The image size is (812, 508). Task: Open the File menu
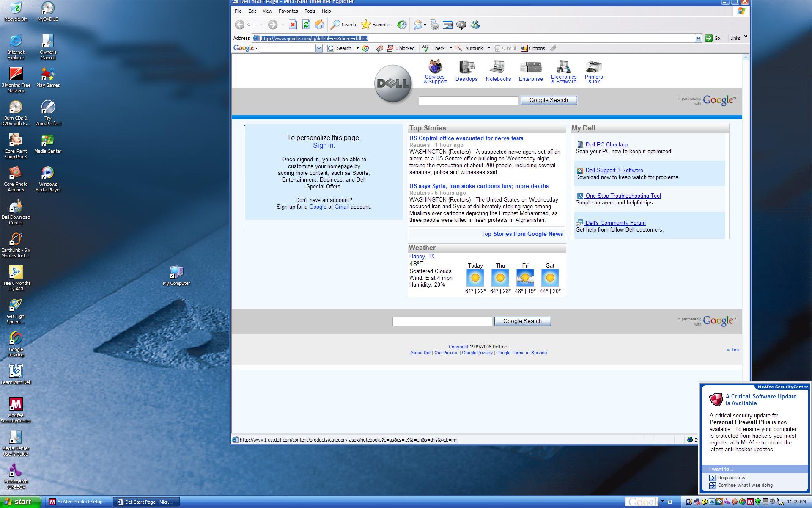pyautogui.click(x=238, y=11)
